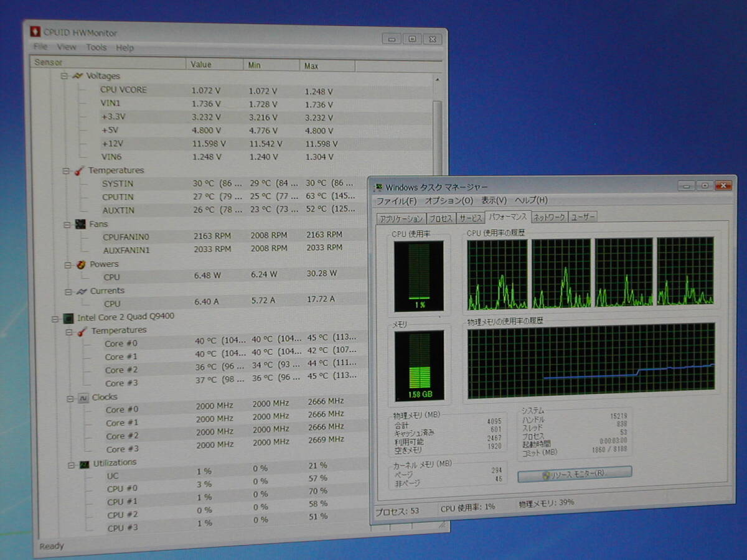Click the 物理メモリ: 39% status bar entry

click(x=547, y=503)
